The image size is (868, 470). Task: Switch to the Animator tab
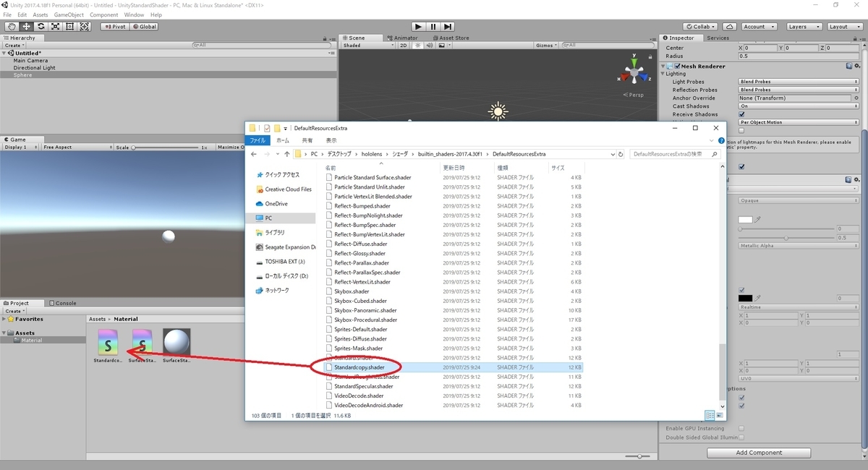(403, 38)
